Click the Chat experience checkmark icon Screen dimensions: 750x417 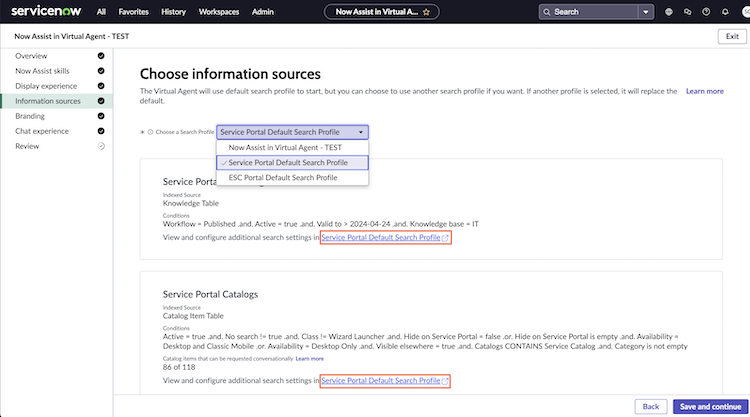click(101, 131)
